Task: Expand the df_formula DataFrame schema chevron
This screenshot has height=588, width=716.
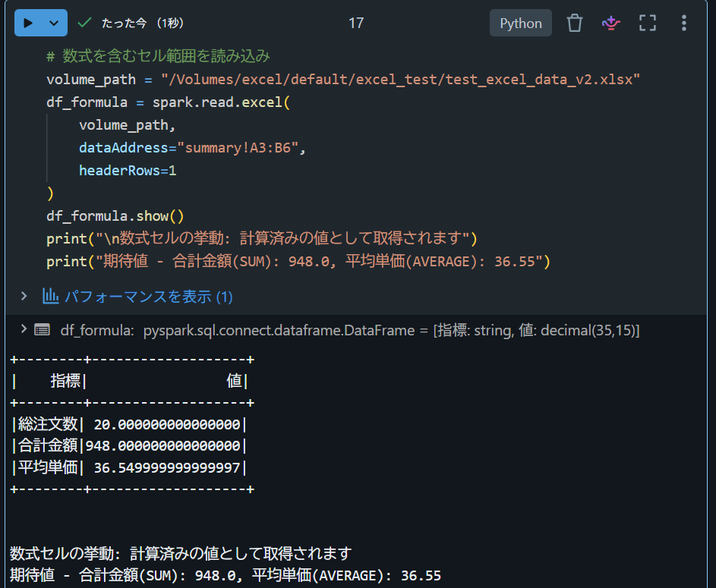Action: 24,329
